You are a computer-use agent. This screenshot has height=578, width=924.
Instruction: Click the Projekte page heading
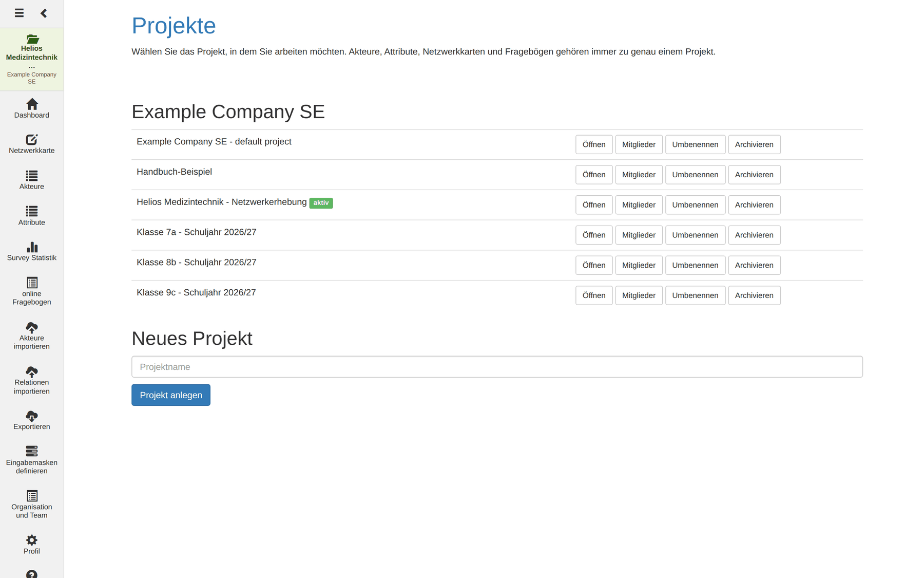(174, 26)
